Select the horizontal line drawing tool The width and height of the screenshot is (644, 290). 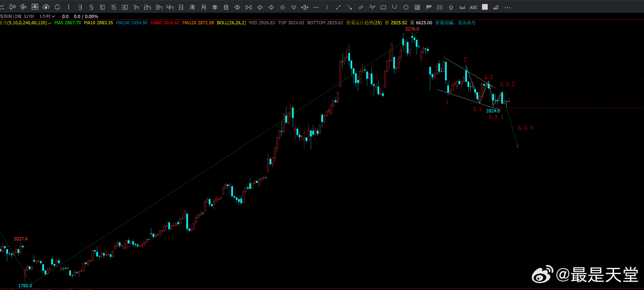point(316,7)
